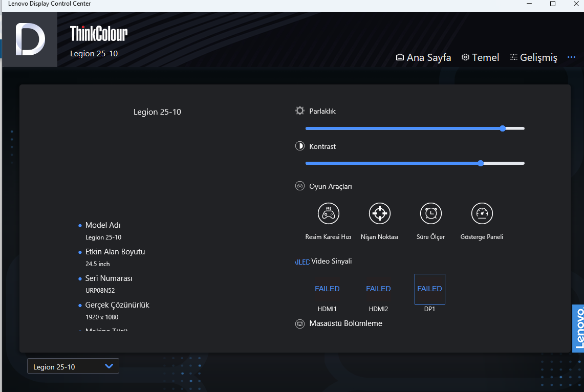Click the 1920 x 1080 resolution value

(102, 317)
